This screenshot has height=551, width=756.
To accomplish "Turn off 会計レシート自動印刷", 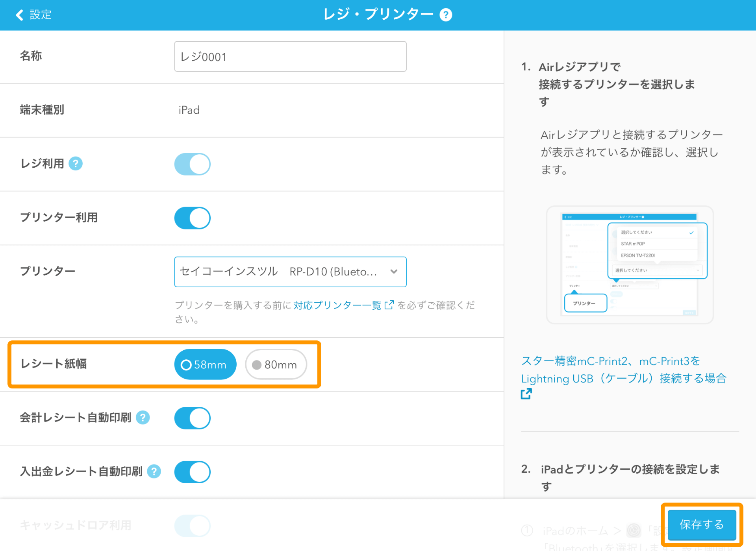I will coord(192,418).
